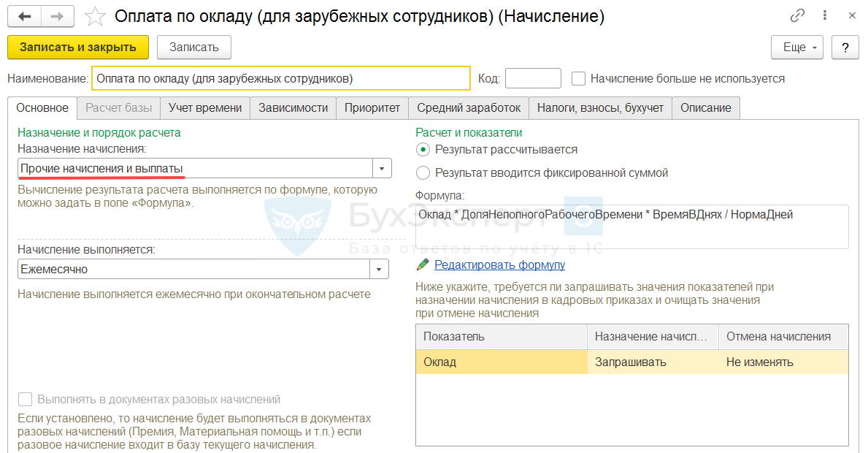Open the 'Средний заработок' tab

coord(469,108)
